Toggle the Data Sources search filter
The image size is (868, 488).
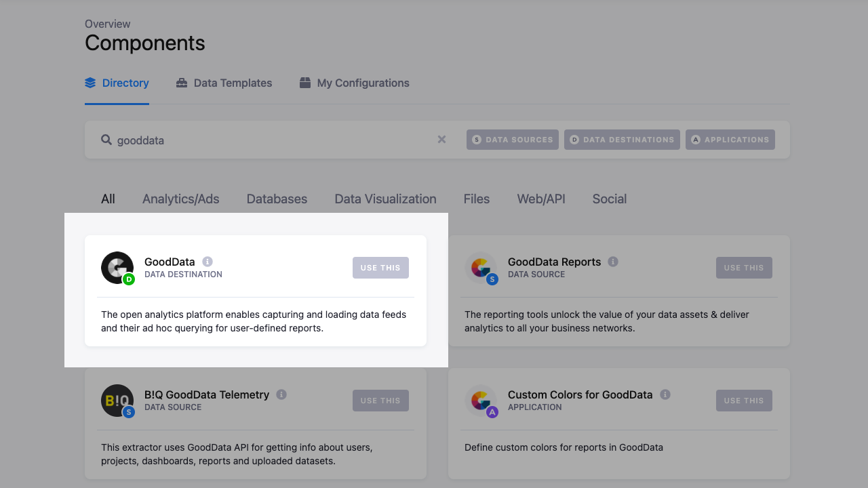[x=512, y=140]
